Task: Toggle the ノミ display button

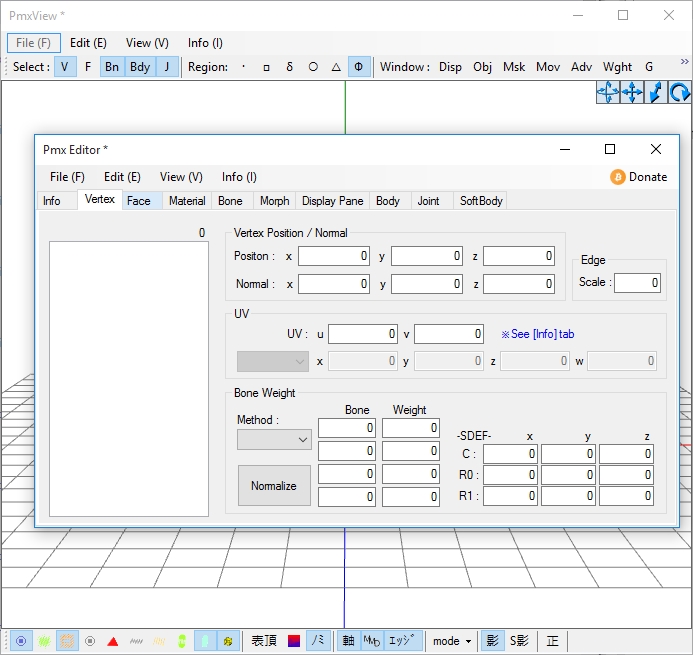Action: (x=318, y=641)
